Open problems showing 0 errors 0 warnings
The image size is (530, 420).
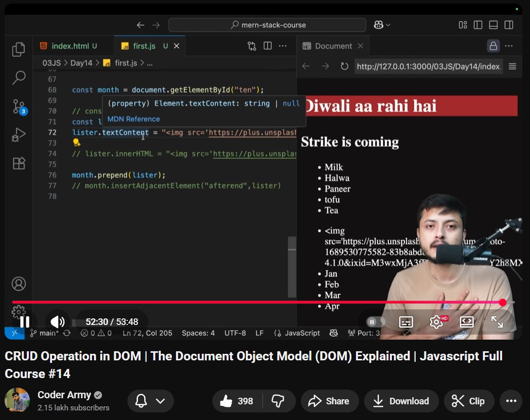click(96, 333)
